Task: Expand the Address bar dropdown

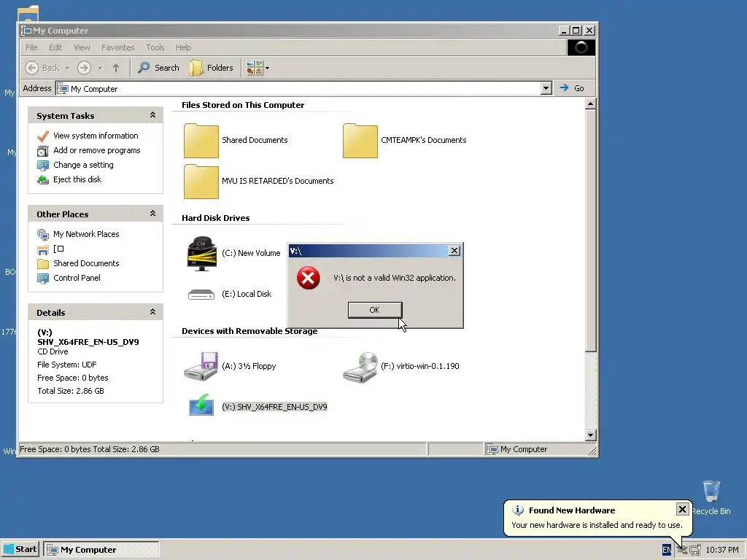Action: pos(546,88)
